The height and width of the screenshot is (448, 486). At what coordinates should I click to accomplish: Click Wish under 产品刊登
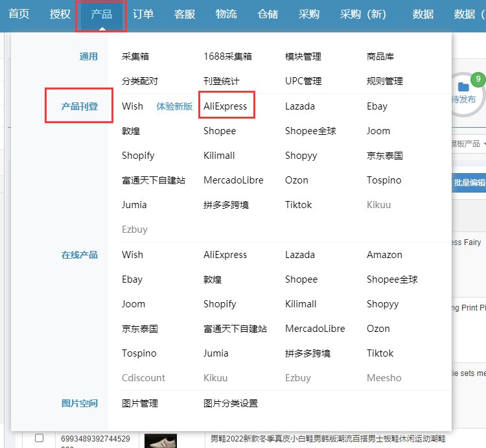[x=132, y=106]
